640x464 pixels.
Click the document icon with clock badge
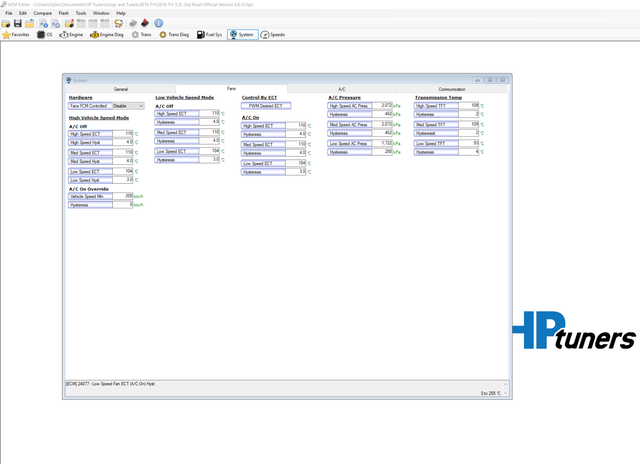click(x=56, y=23)
